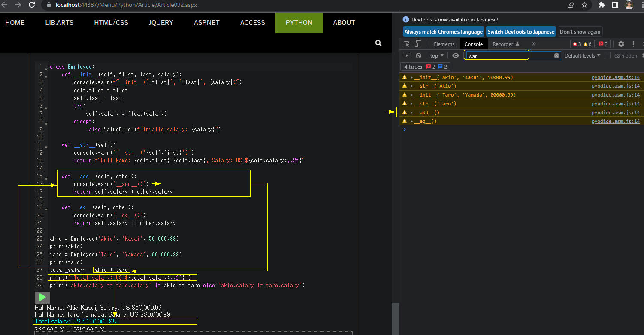Image resolution: width=644 pixels, height=335 pixels.
Task: Click 'Total salary: US $130,001.98' output line
Action: pos(76,321)
